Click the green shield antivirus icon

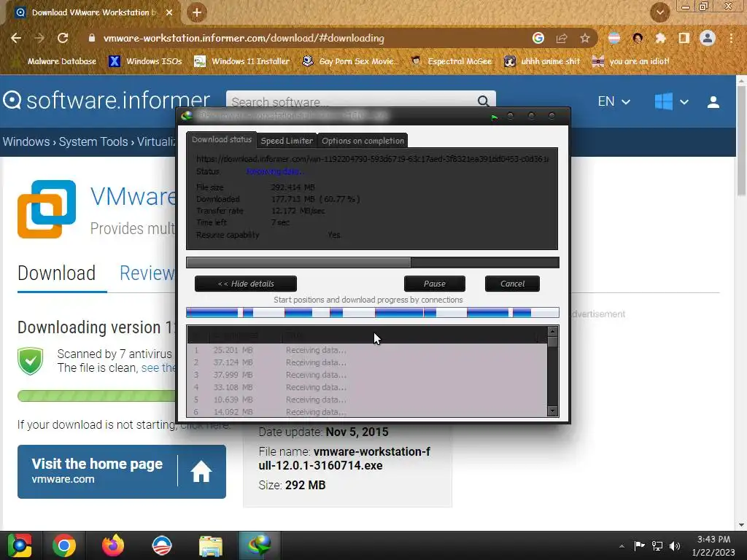(31, 361)
